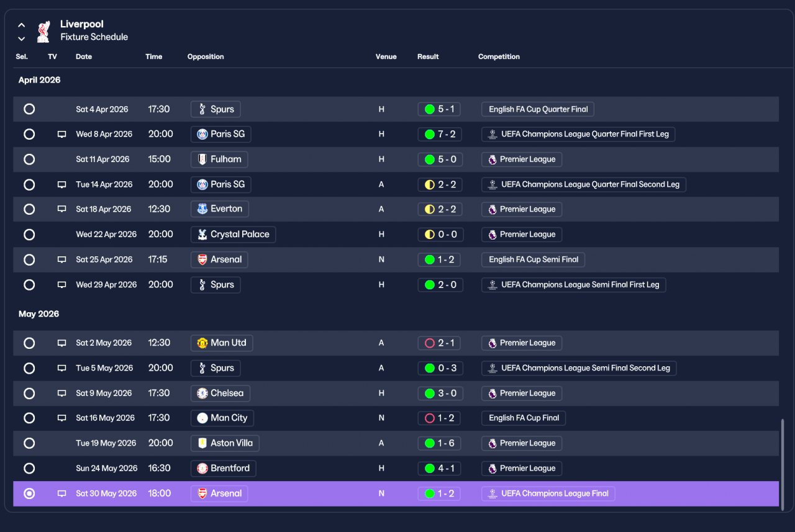Open Fulham opposition button
Viewport: 795px width, 532px height.
click(x=219, y=160)
